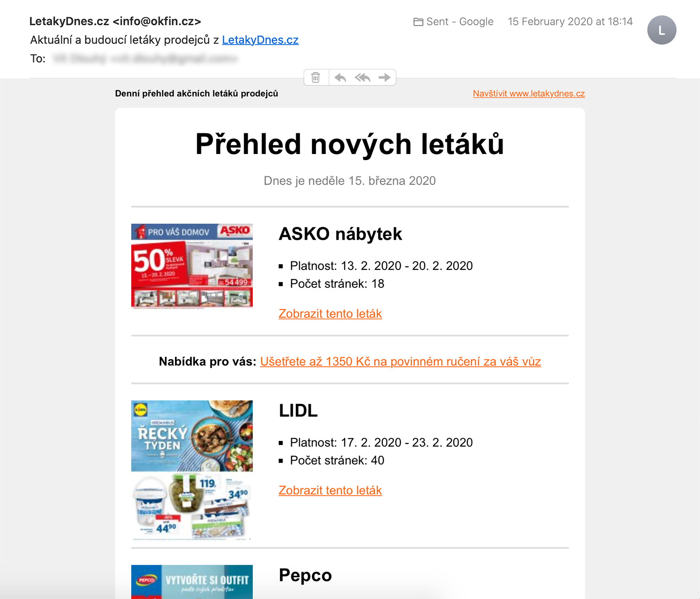Viewport: 700px width, 599px height.
Task: Click the reply arrow icon
Action: (340, 77)
